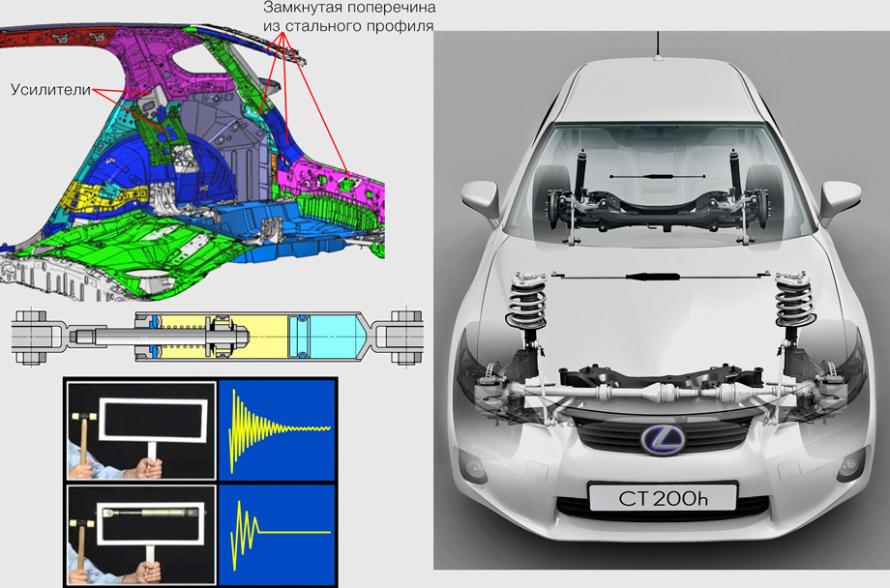The image size is (890, 588).
Task: Select the hammer photo with damper in frame
Action: tap(142, 535)
